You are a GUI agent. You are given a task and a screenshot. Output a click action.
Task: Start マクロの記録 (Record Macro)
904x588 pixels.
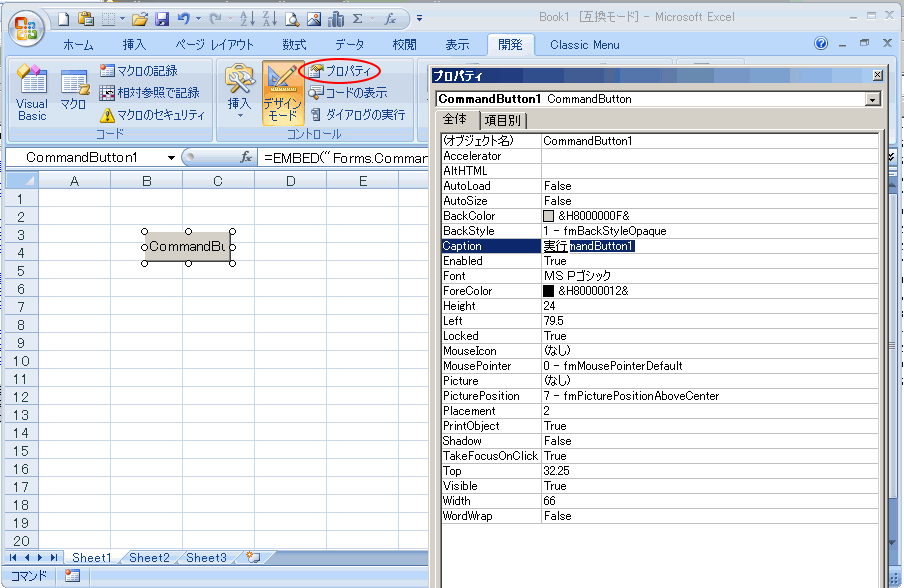pyautogui.click(x=139, y=71)
